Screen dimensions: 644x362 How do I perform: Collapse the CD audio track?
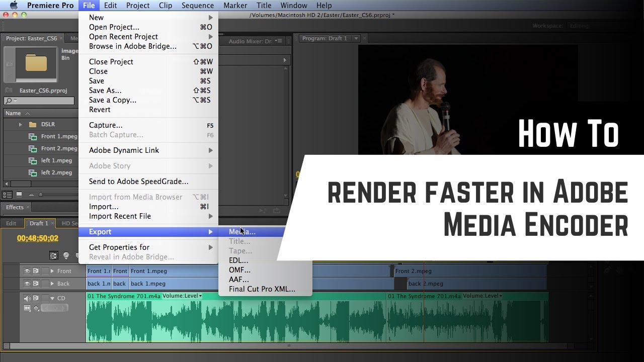click(52, 298)
